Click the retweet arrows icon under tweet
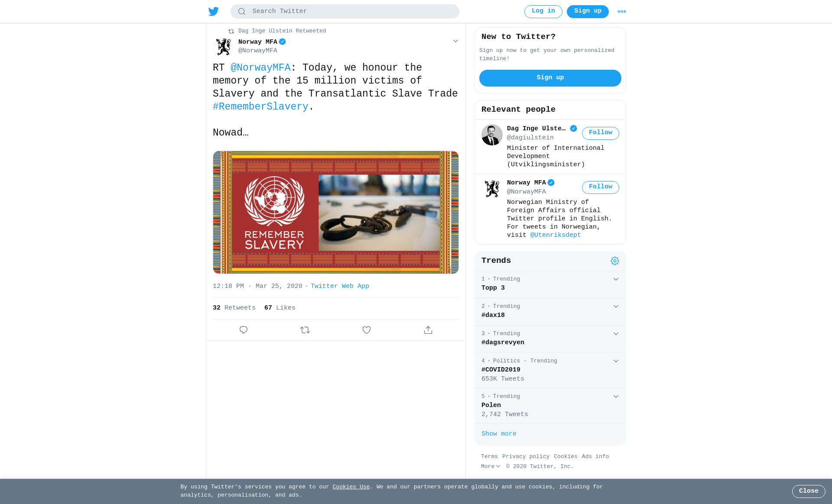 tap(305, 330)
